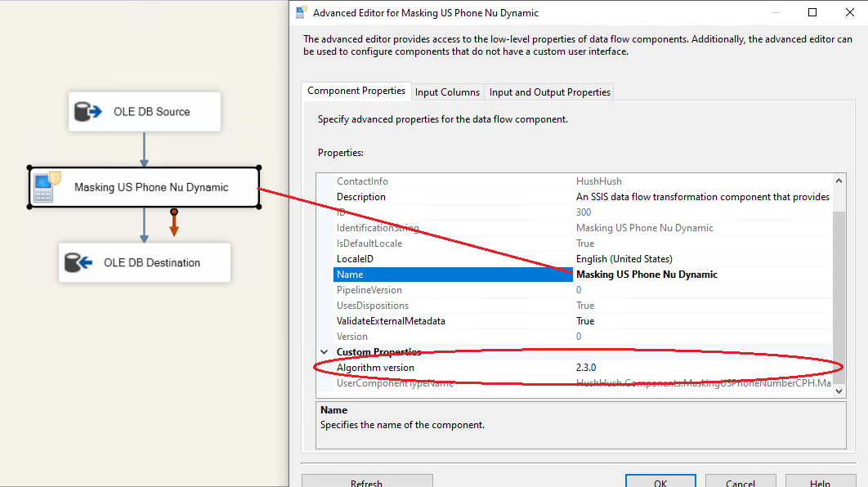Screen dimensions: 868x487
Task: Open the Input and Output Properties tab
Action: [549, 92]
